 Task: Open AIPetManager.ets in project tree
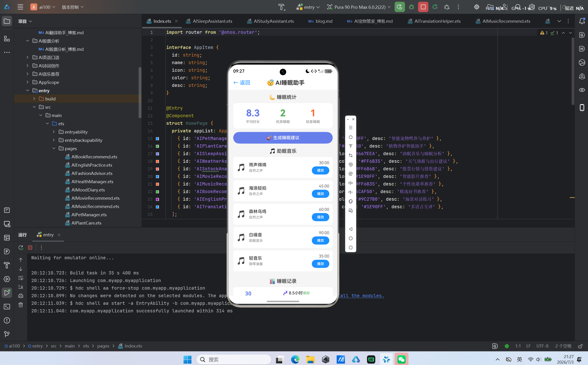[86, 215]
